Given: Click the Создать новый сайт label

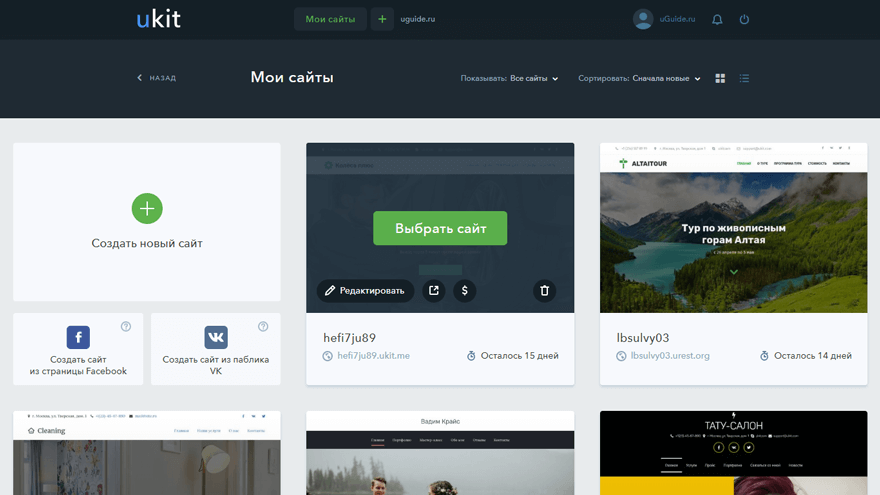Looking at the screenshot, I should (x=147, y=243).
